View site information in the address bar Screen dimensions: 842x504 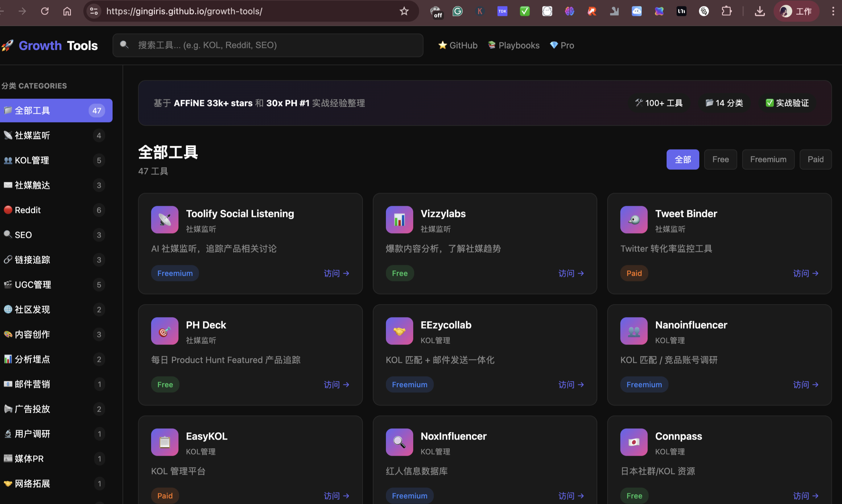[94, 11]
